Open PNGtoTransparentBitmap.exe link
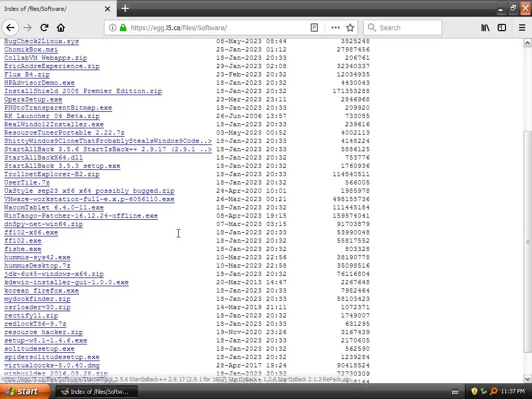 58,108
